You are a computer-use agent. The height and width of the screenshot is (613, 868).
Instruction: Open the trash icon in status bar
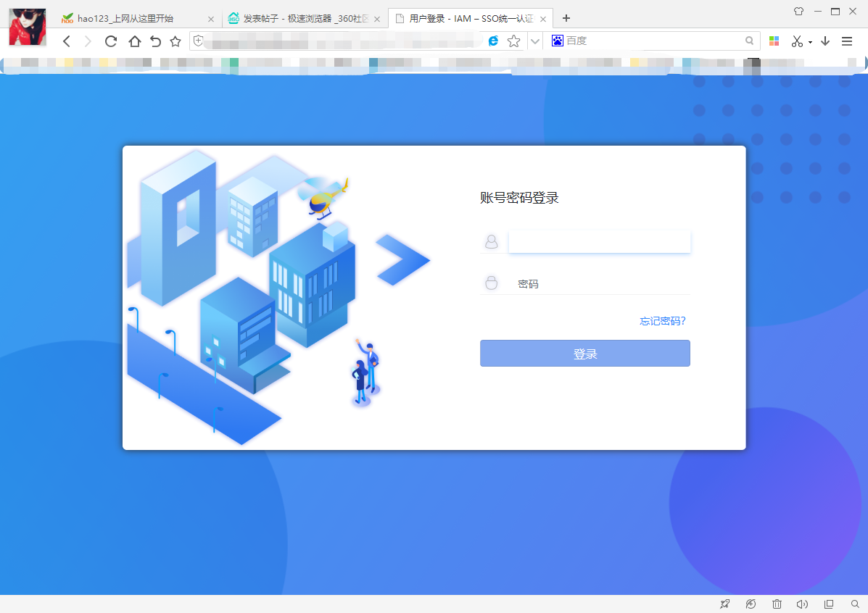coord(777,604)
